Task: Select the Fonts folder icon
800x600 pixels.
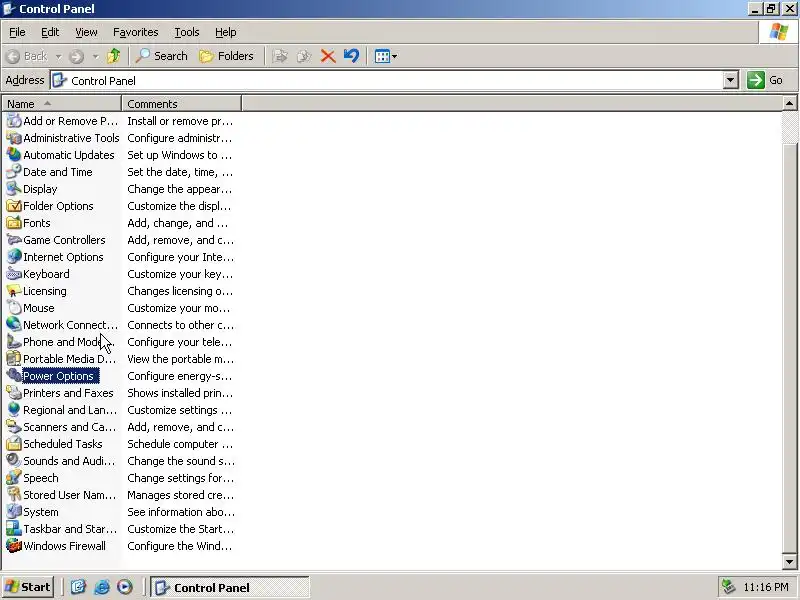Action: [14, 223]
